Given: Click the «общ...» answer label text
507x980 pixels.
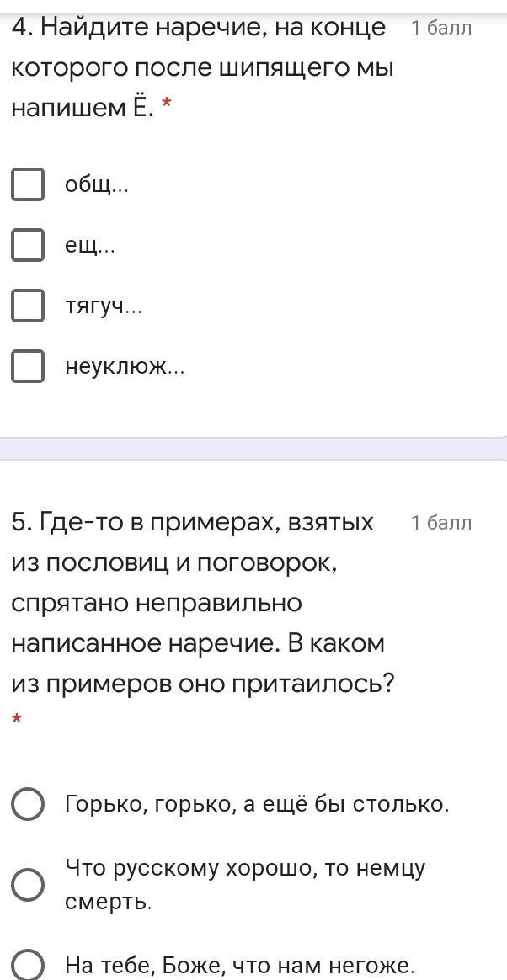Looking at the screenshot, I should 97,185.
